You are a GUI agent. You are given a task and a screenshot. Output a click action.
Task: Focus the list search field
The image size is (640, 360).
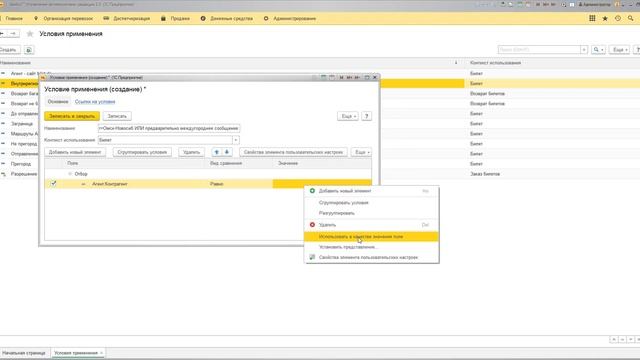click(539, 50)
